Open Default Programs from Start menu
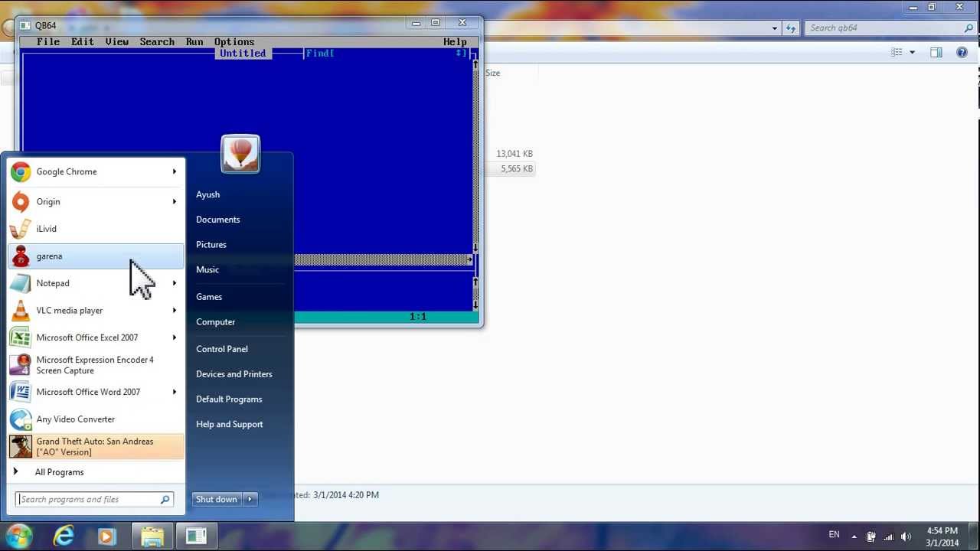980x551 pixels. tap(229, 399)
